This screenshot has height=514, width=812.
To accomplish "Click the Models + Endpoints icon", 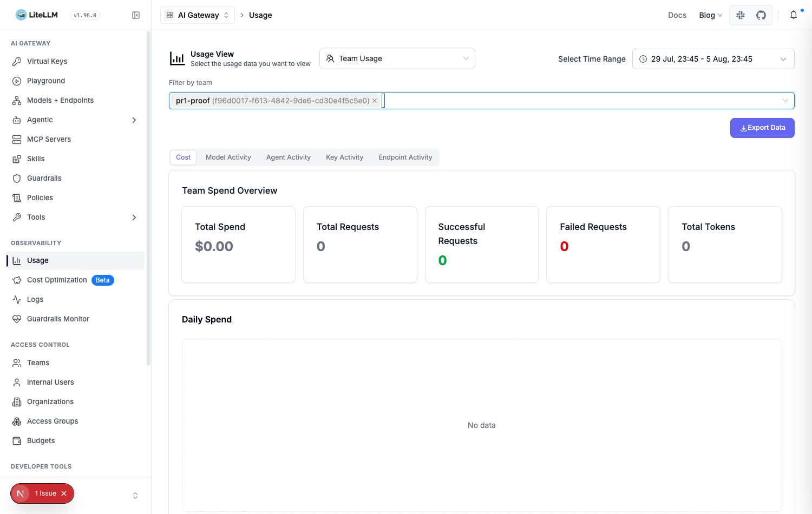I will (x=17, y=101).
